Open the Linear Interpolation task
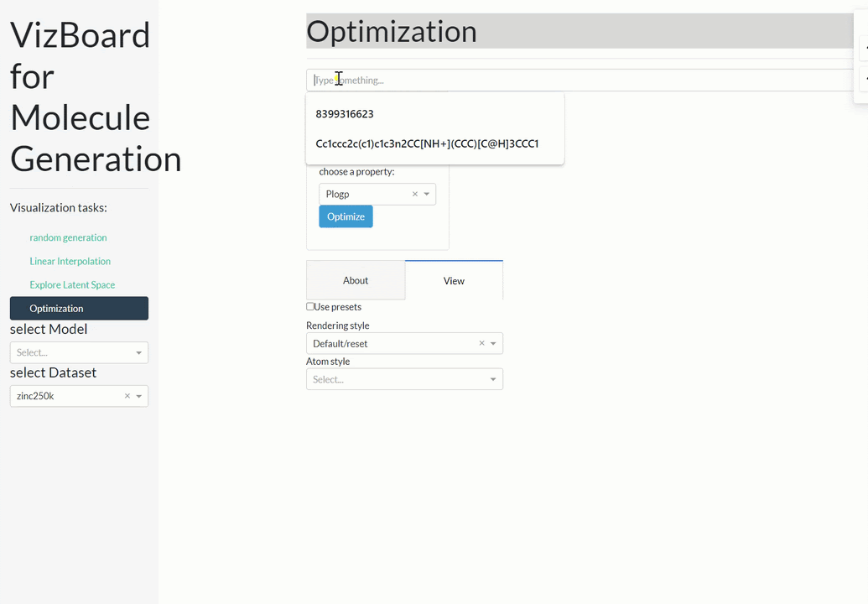The width and height of the screenshot is (868, 604). [x=70, y=261]
